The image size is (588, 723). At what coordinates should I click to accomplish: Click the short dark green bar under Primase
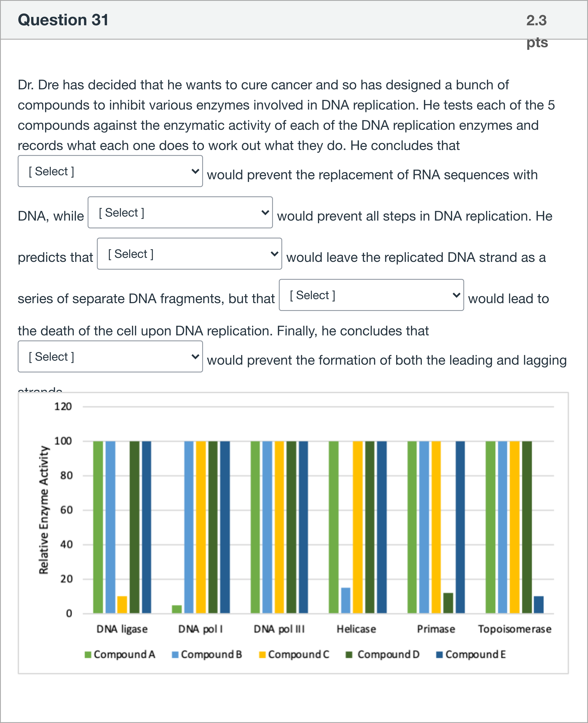tap(448, 603)
